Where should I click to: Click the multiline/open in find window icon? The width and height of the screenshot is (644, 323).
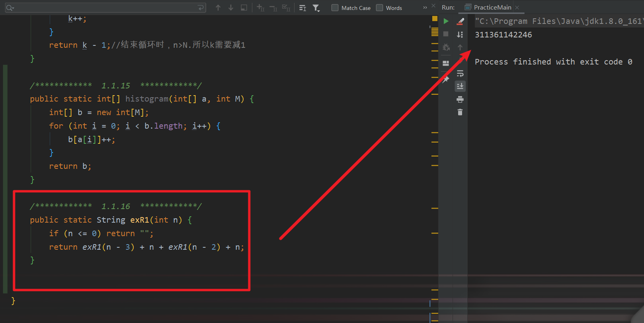(302, 8)
